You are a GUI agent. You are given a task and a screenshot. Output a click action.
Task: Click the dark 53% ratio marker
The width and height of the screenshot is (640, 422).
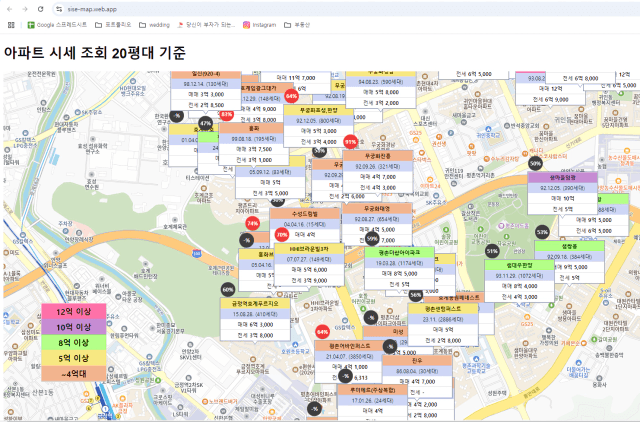coord(542,232)
